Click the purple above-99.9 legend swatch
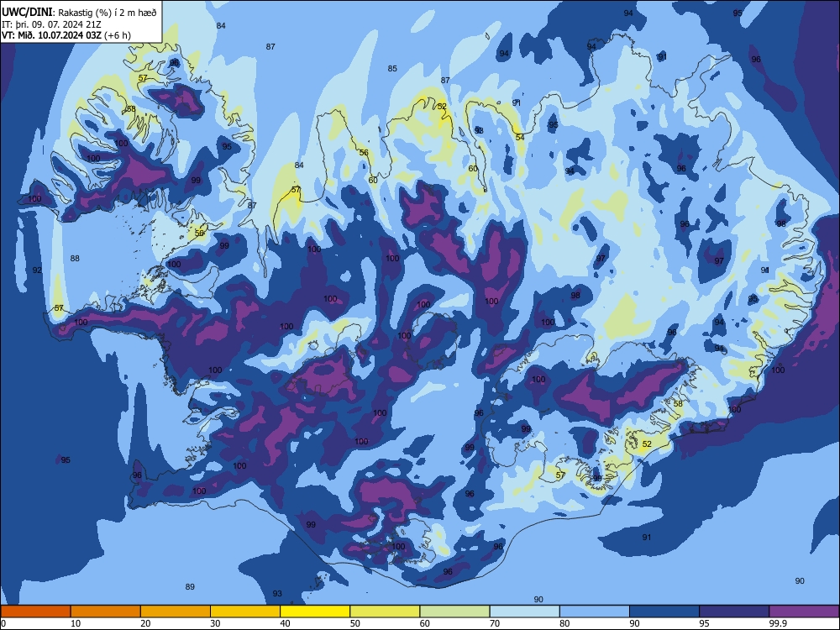Image resolution: width=840 pixels, height=630 pixels. click(x=804, y=612)
